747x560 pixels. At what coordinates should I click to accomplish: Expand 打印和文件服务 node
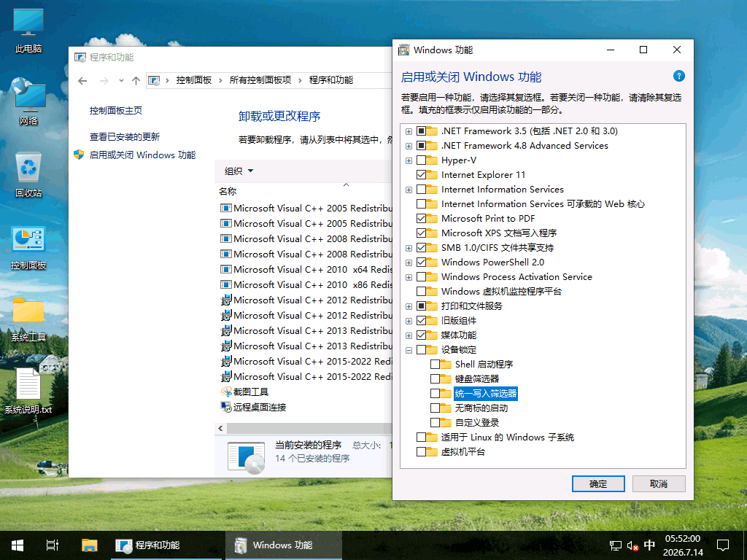pos(409,307)
